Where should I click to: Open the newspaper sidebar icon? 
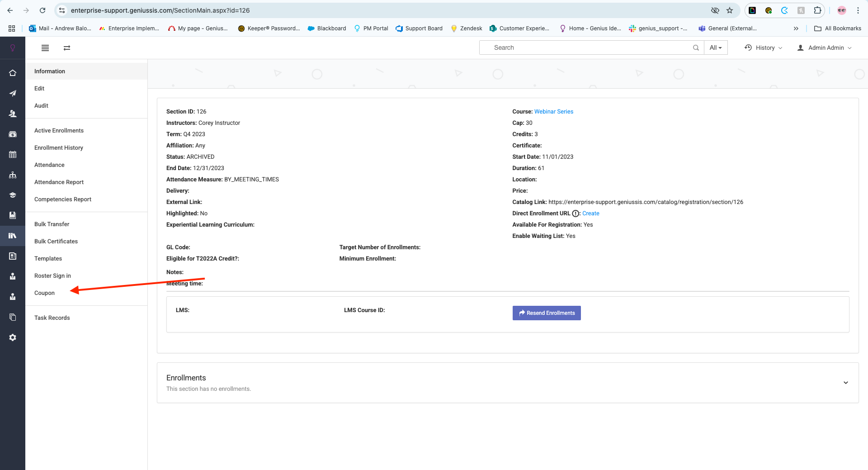13,256
